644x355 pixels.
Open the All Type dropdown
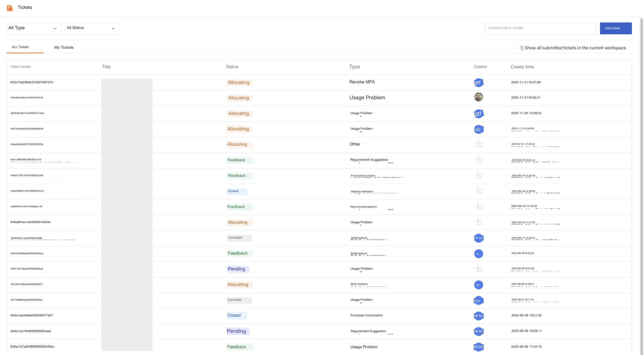34,28
